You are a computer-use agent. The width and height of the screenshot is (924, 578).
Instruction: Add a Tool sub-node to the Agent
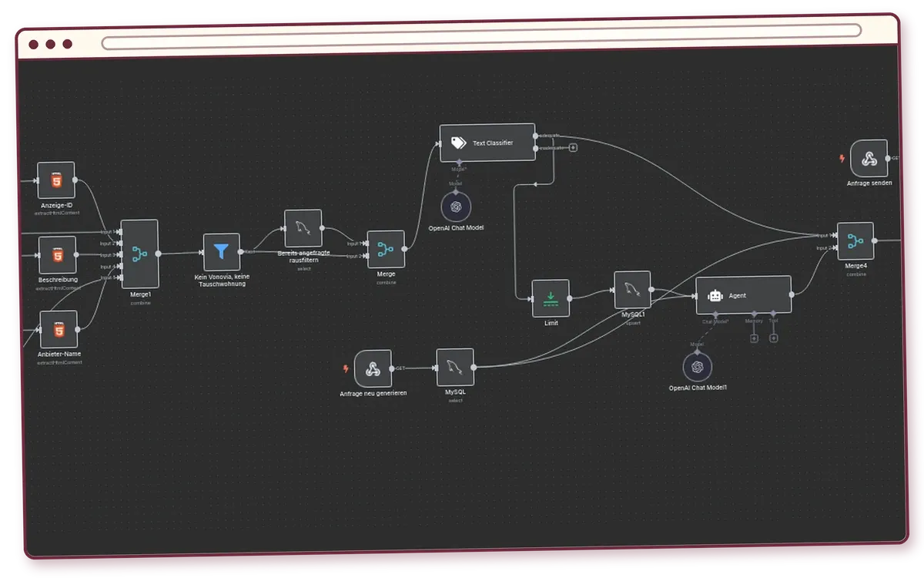773,338
